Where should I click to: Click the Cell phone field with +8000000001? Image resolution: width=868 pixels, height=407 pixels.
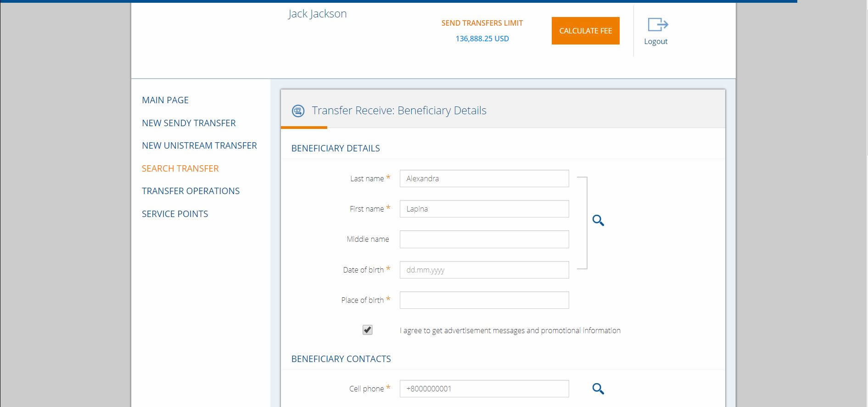pyautogui.click(x=484, y=389)
